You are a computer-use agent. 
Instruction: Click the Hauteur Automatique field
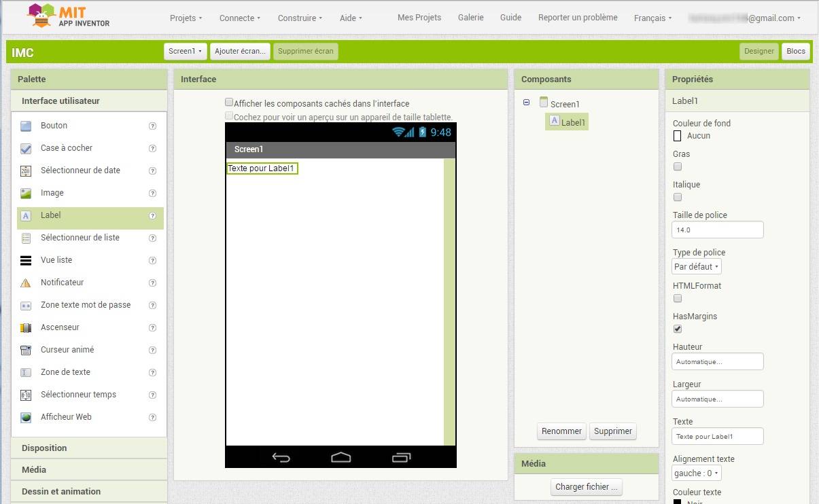(718, 362)
